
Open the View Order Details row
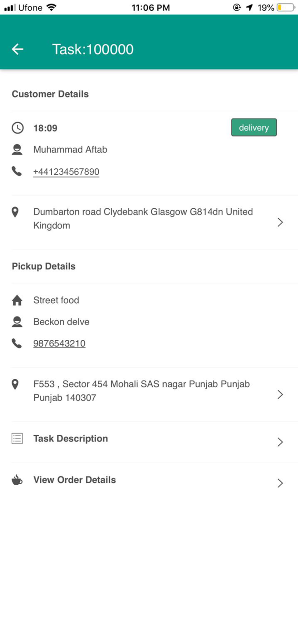coord(75,480)
